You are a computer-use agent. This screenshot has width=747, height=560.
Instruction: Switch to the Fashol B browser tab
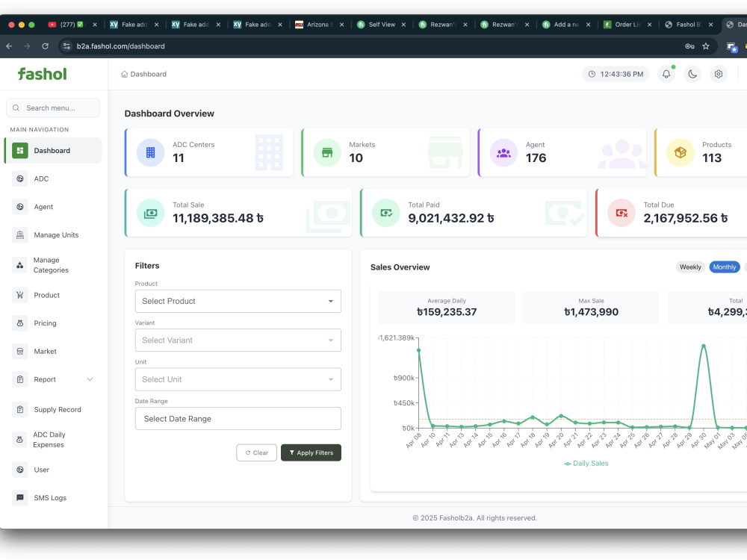689,25
